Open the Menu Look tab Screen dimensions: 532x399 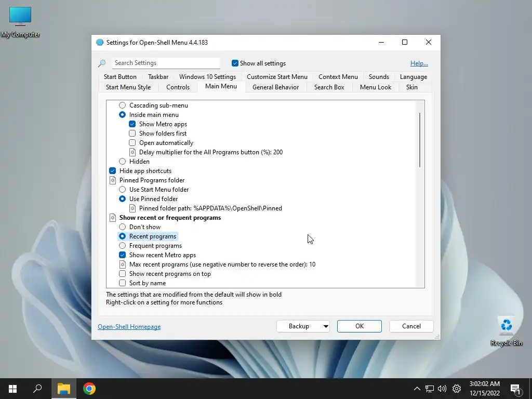pyautogui.click(x=375, y=87)
